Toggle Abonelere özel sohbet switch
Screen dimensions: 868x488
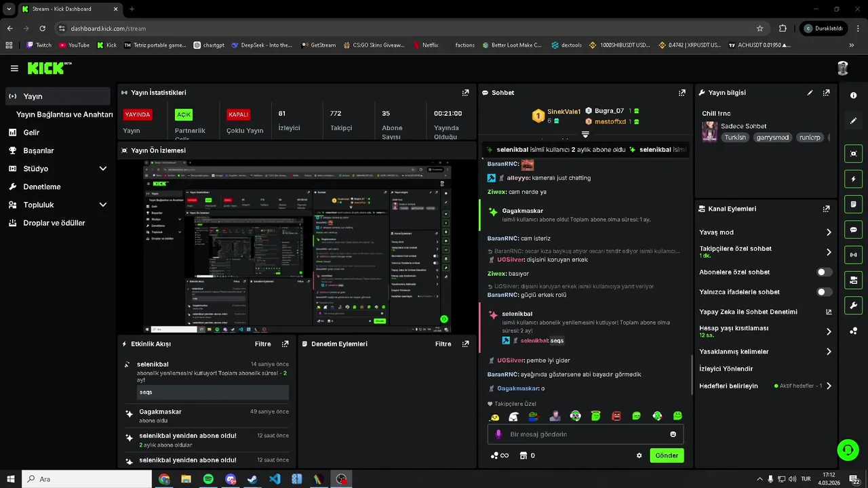pyautogui.click(x=824, y=272)
